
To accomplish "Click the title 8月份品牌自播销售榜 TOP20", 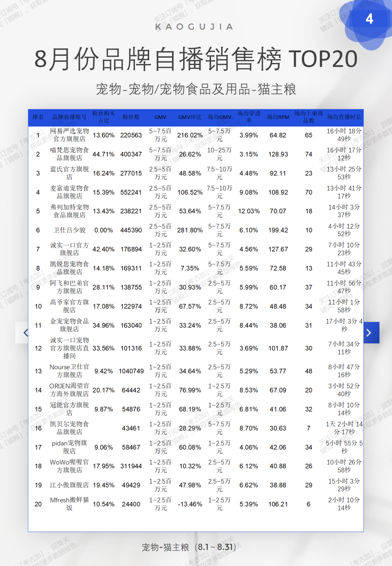I will 196,59.
